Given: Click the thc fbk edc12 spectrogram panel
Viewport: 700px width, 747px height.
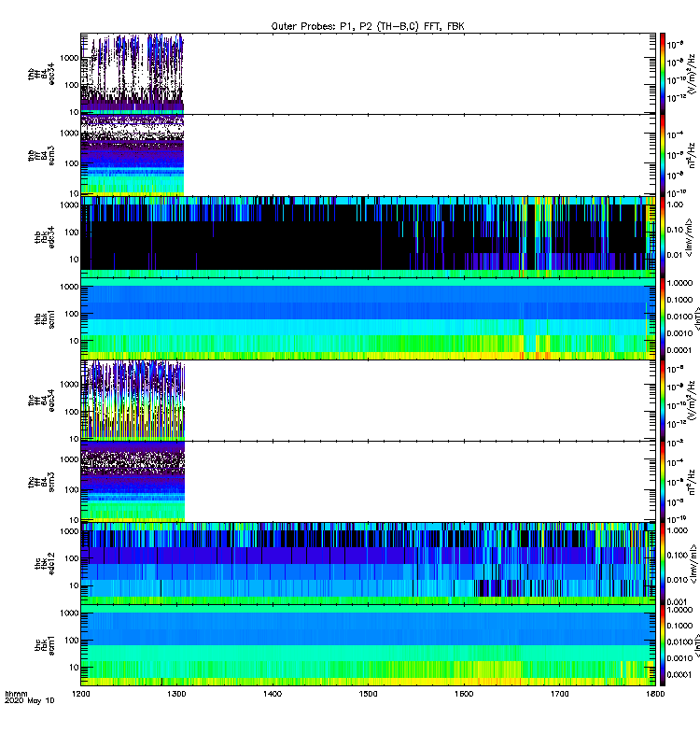Looking at the screenshot, I should pos(368,564).
